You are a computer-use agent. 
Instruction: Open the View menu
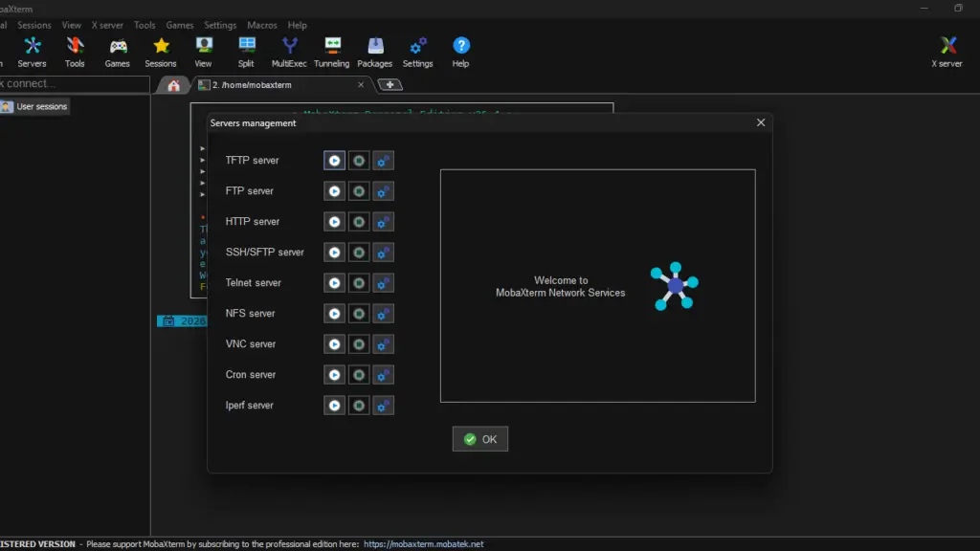click(71, 25)
